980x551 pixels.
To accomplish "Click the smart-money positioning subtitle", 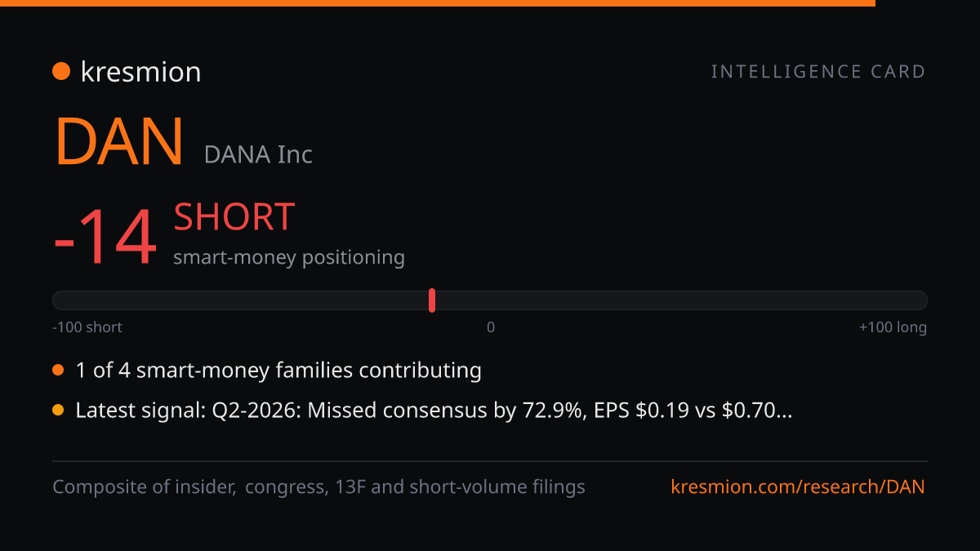I will [289, 257].
